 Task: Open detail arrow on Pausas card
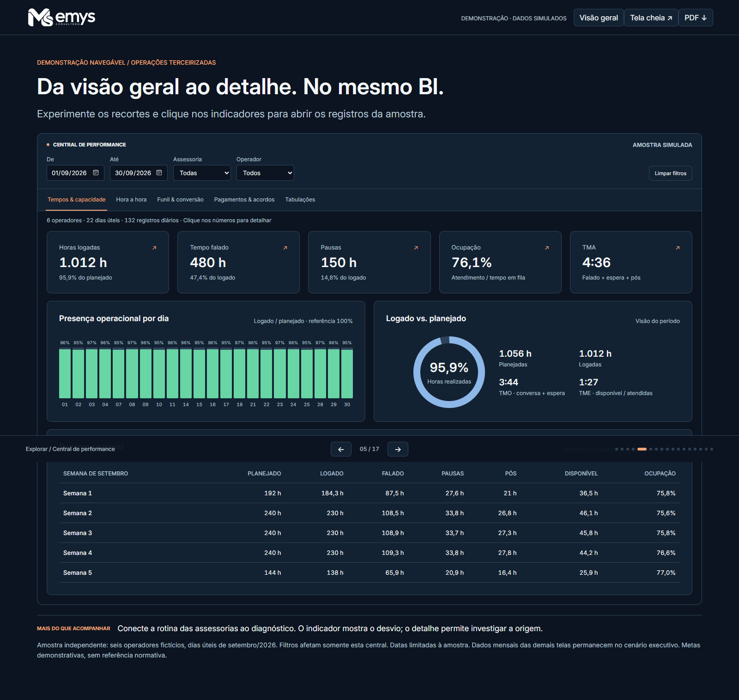point(416,248)
